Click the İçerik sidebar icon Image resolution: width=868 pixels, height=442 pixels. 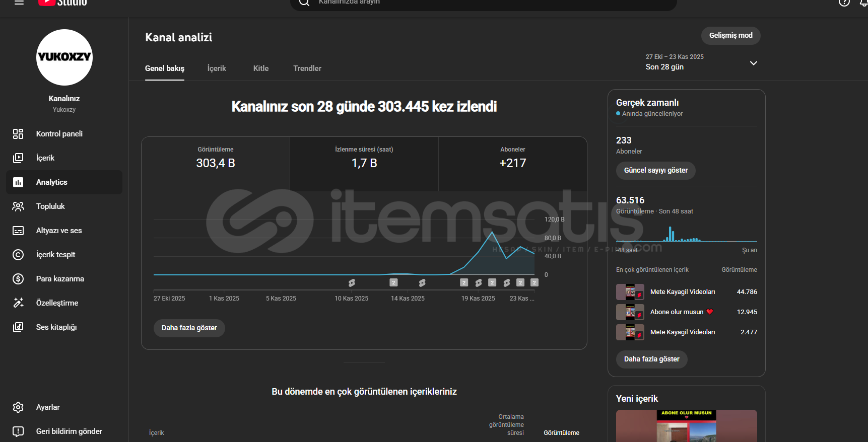18,158
